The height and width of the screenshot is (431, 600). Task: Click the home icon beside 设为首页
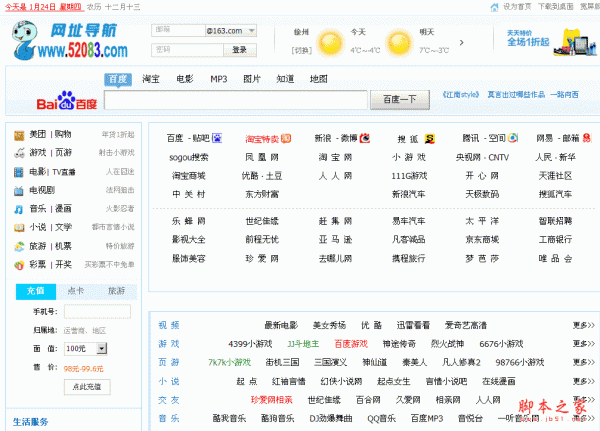click(494, 7)
